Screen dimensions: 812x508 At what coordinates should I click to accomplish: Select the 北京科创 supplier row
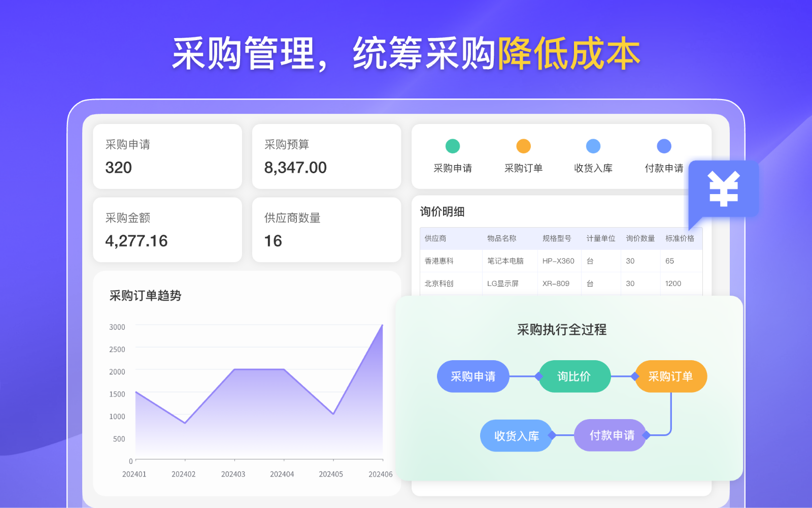[x=439, y=283]
